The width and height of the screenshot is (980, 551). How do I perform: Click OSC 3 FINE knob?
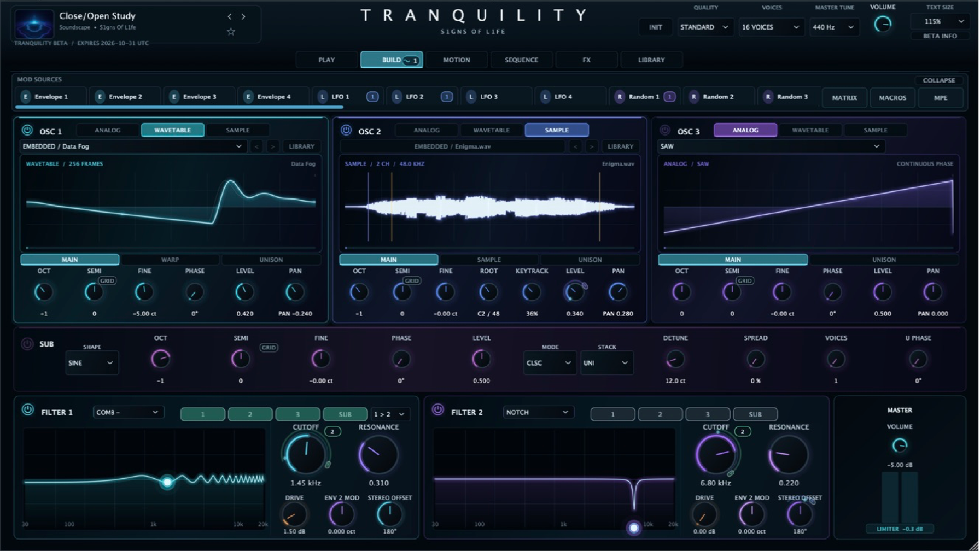pyautogui.click(x=781, y=292)
